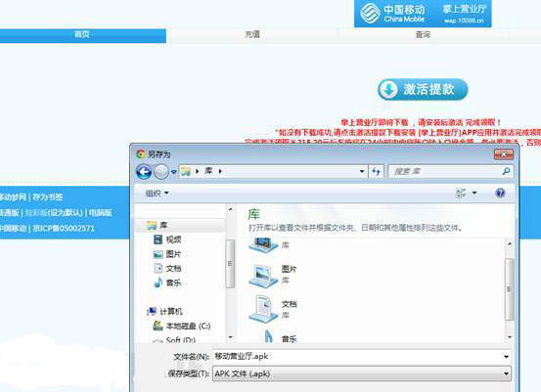This screenshot has height=392, width=541.
Task: Open 本地磁盘 (C:) in the sidebar
Action: (182, 326)
